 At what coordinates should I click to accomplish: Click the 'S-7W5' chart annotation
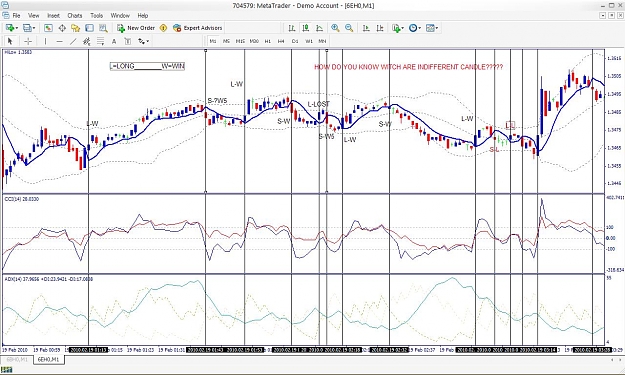[217, 101]
